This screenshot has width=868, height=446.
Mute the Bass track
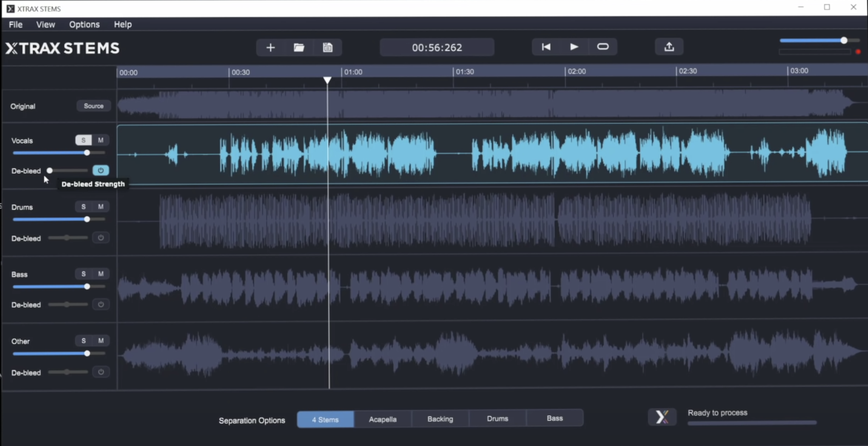pos(101,274)
